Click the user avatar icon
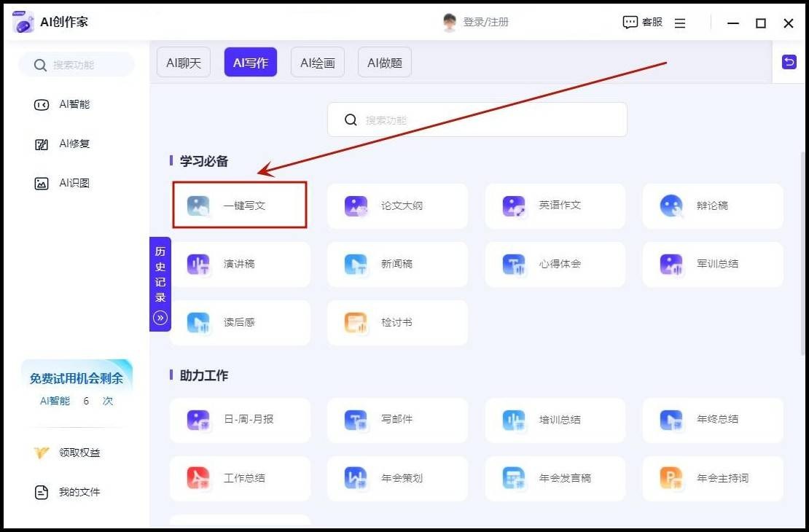 (450, 22)
